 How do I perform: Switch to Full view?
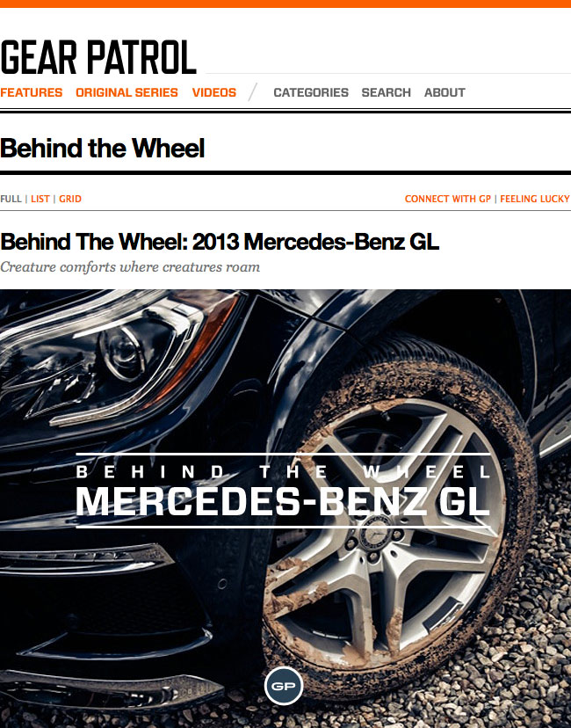(11, 199)
